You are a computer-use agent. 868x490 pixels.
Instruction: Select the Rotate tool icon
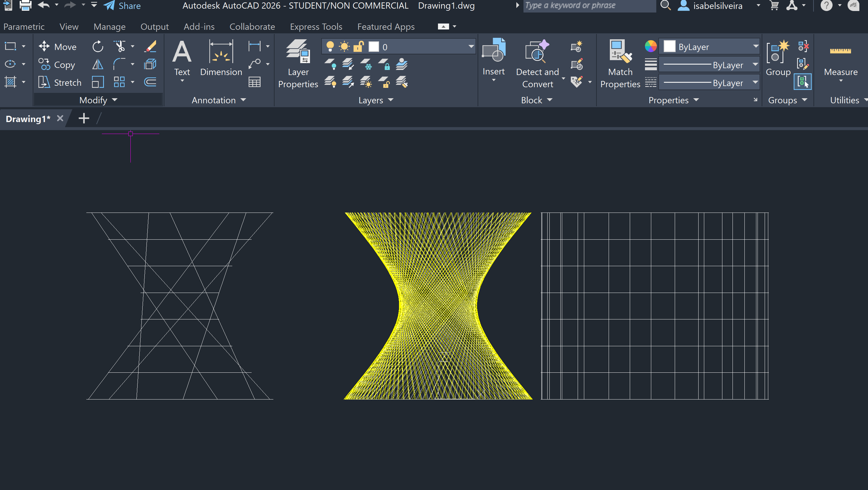98,46
